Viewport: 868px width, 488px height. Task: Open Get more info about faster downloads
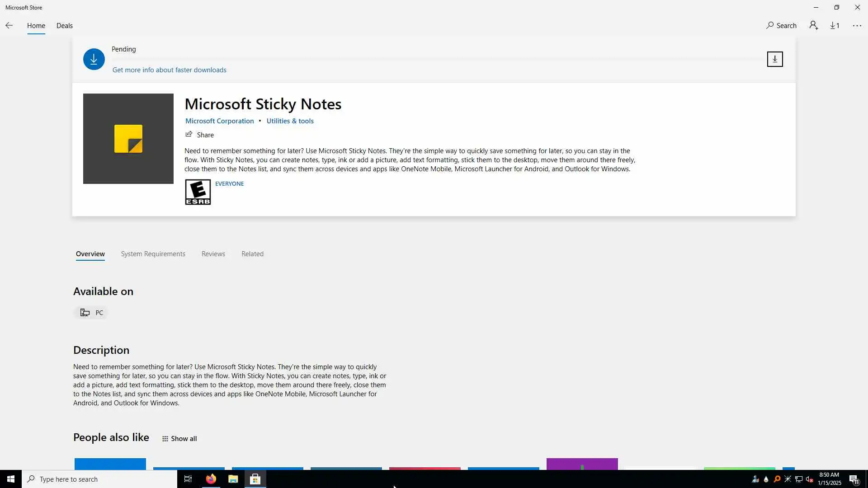[x=169, y=70]
